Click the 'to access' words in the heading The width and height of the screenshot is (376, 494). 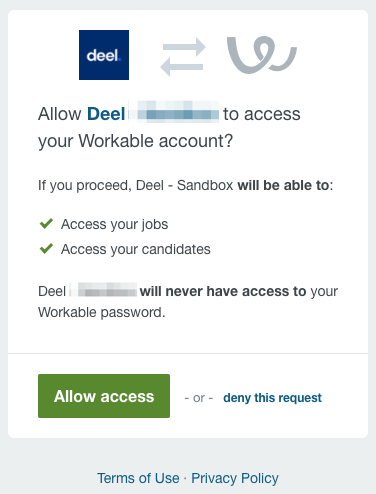pyautogui.click(x=262, y=114)
